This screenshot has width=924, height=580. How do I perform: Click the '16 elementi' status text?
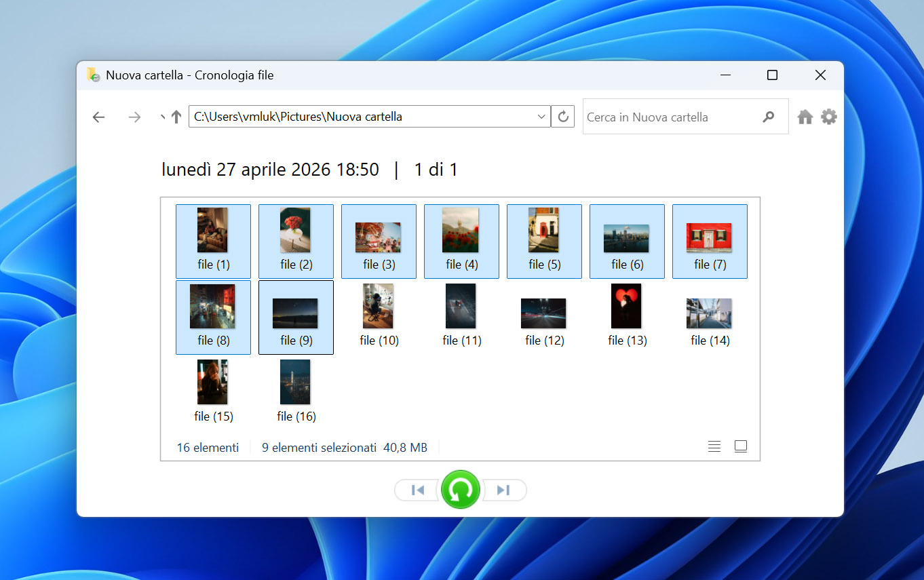coord(208,448)
